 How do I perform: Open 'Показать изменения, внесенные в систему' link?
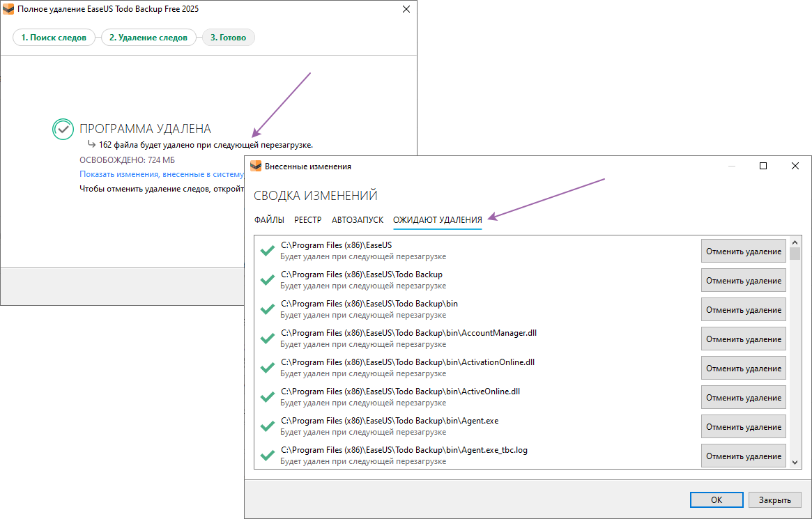pyautogui.click(x=162, y=174)
